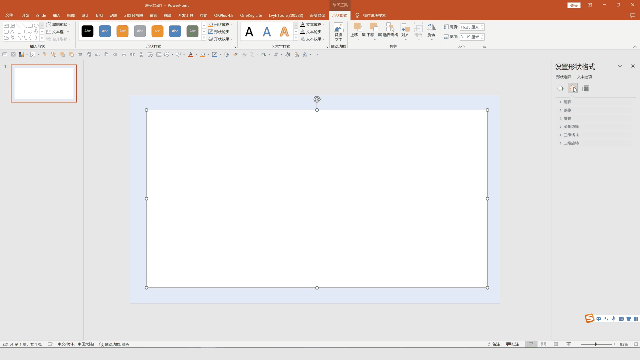Image resolution: width=640 pixels, height=360 pixels.
Task: Select the Effects icon in Format Shape pane
Action: tap(573, 89)
